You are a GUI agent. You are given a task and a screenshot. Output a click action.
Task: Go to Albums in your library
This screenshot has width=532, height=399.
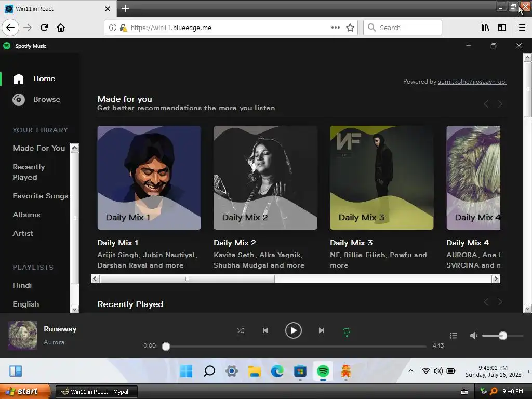(x=26, y=215)
